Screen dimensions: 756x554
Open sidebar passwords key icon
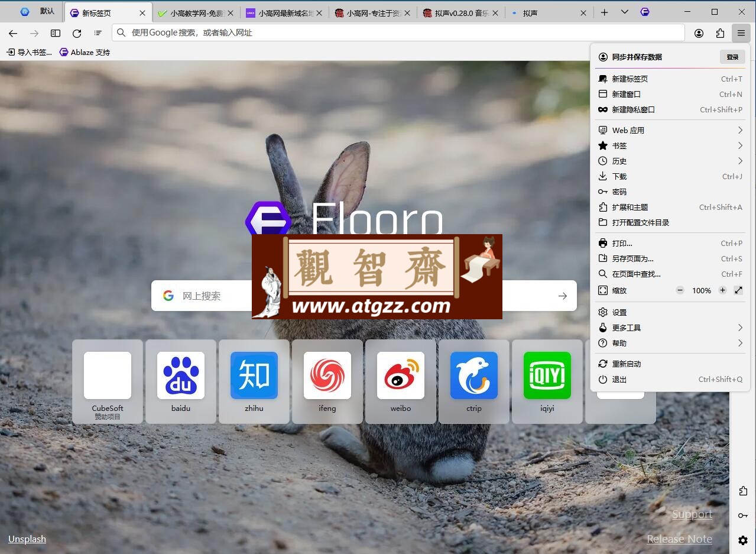743,516
